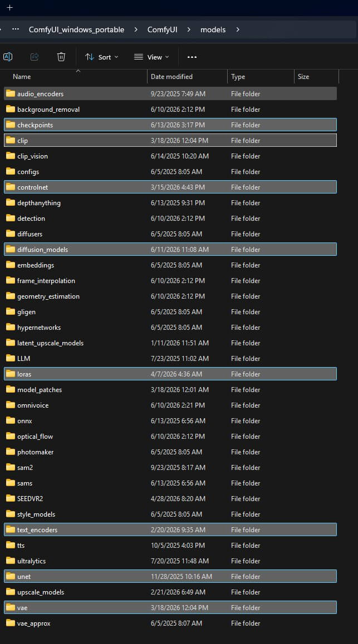
Task: Open the Sort dropdown
Action: [101, 57]
